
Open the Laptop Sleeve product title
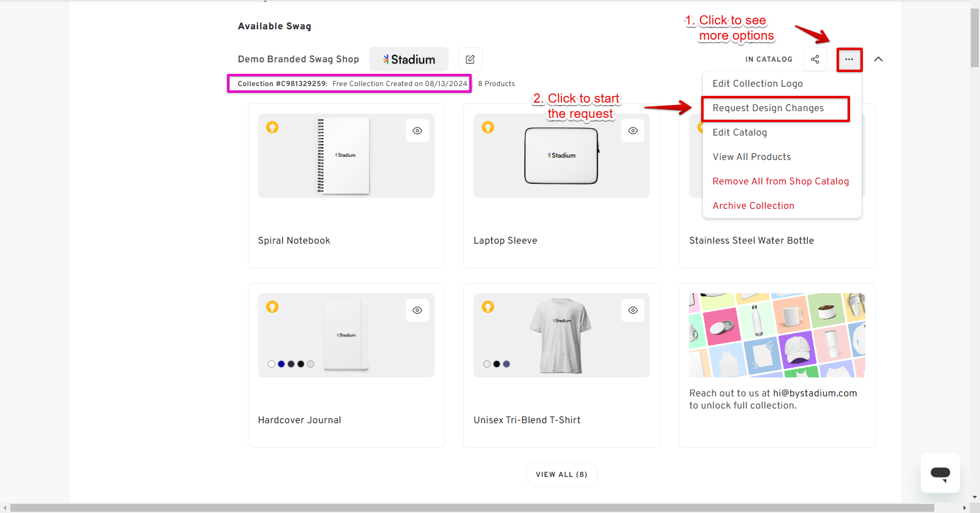tap(505, 241)
